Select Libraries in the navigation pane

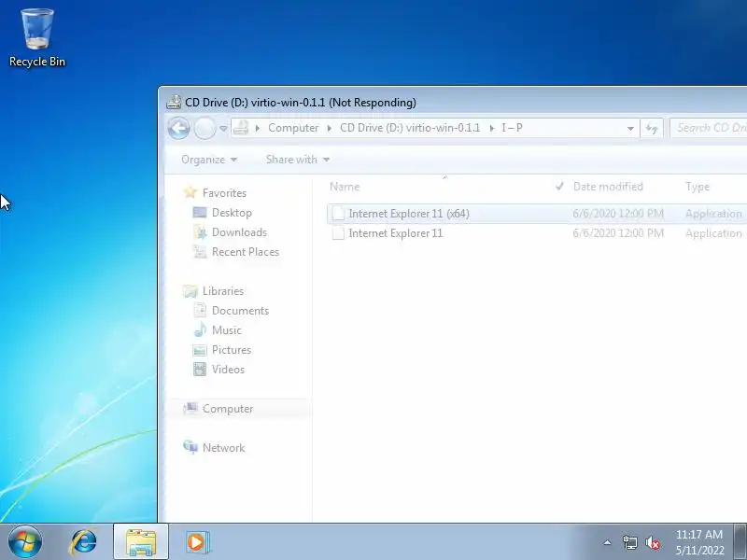point(223,291)
